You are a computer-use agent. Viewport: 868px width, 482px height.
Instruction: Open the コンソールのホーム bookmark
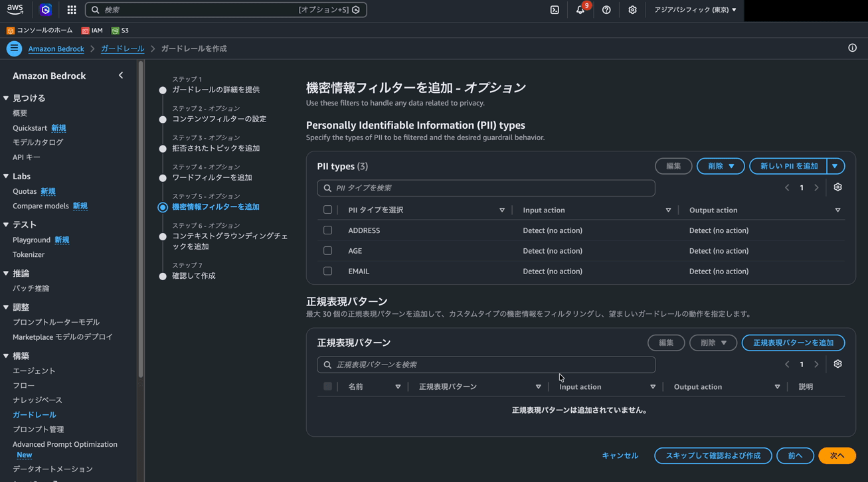pyautogui.click(x=40, y=31)
